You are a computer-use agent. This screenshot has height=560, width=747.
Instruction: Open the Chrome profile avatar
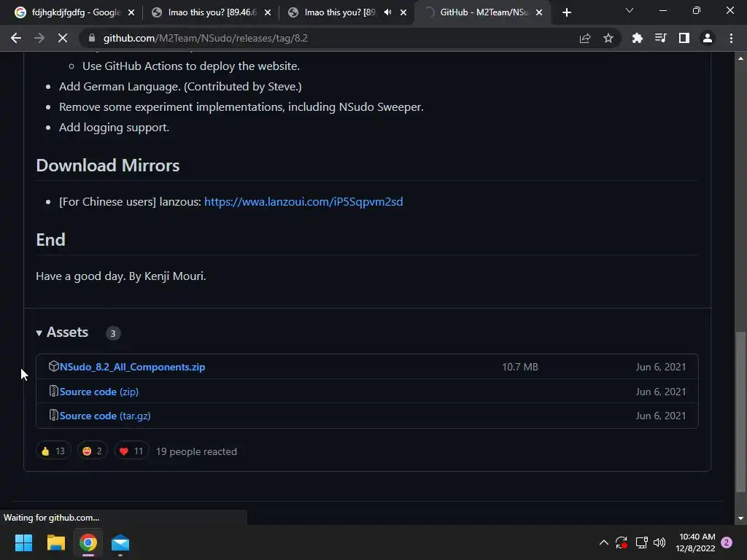(708, 38)
